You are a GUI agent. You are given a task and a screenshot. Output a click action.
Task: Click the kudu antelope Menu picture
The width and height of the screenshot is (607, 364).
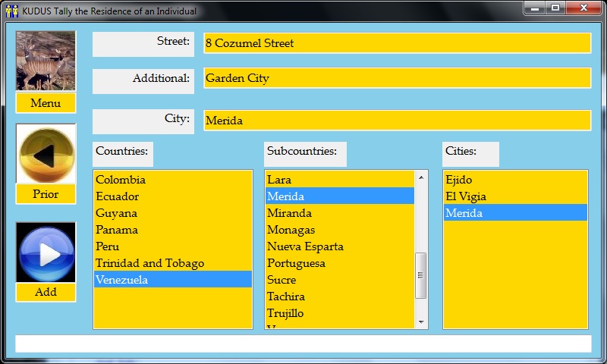pyautogui.click(x=46, y=61)
